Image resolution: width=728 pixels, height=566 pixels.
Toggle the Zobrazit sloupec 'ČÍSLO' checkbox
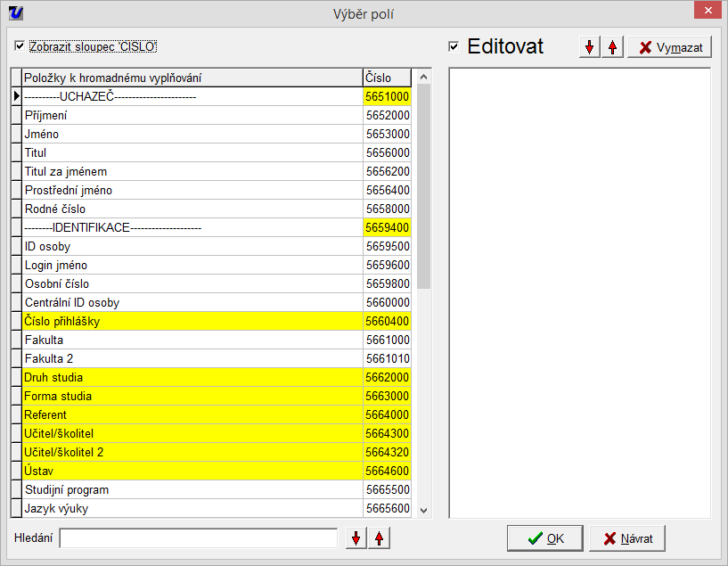click(20, 45)
